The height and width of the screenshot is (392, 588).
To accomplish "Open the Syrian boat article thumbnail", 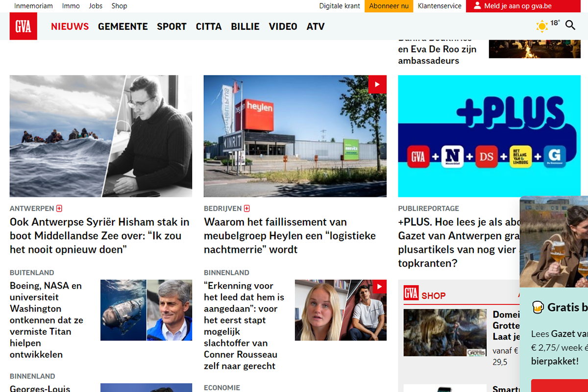I will (101, 136).
